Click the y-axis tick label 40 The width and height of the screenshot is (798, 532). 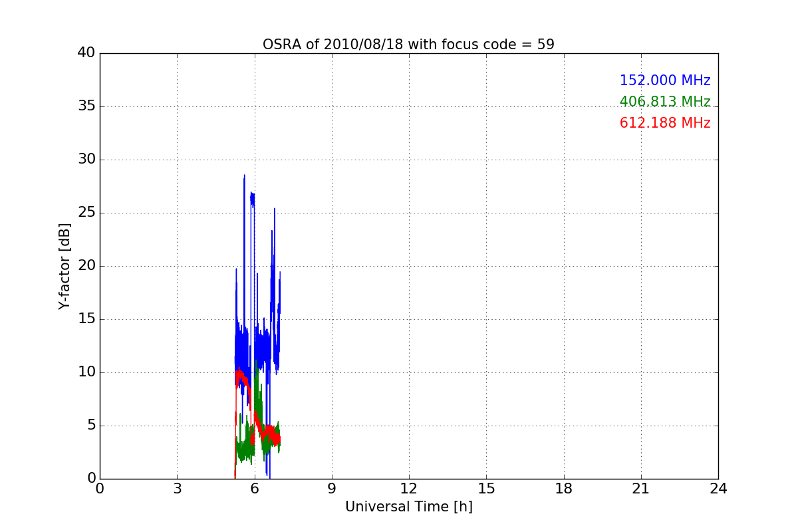pos(86,53)
